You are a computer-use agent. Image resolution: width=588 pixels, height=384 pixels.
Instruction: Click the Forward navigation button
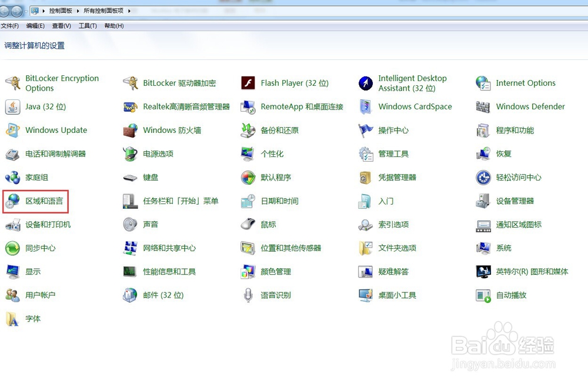click(x=16, y=12)
